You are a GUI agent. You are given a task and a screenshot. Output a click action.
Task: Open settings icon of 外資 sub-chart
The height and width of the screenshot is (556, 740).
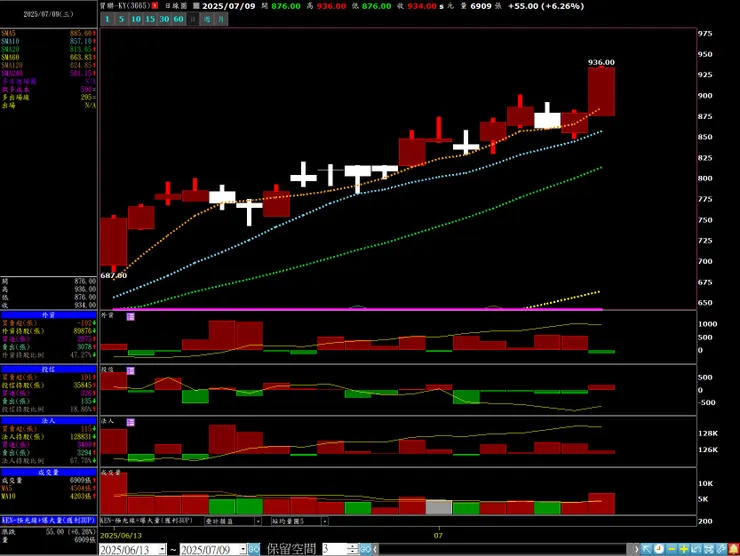[x=131, y=317]
